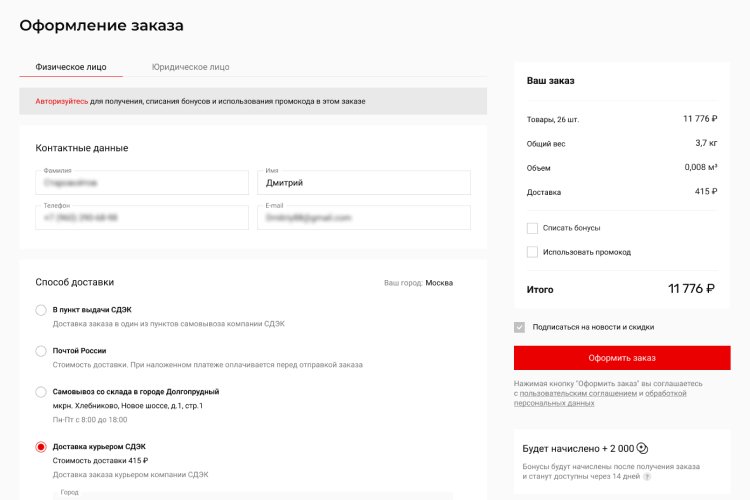Screen dimensions: 750x500
Task: Choose Почтой России delivery option
Action: pyautogui.click(x=41, y=351)
